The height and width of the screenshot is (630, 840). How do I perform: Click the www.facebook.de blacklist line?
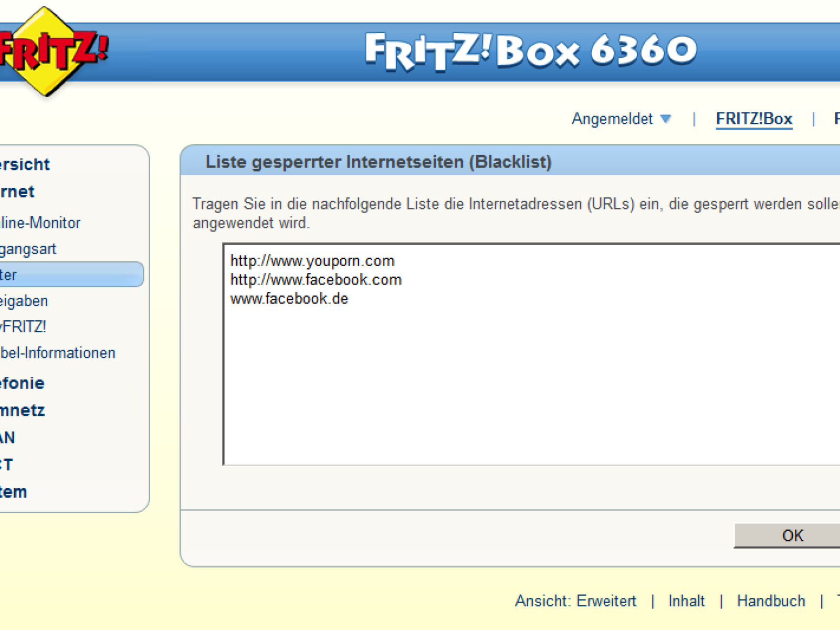(x=289, y=299)
